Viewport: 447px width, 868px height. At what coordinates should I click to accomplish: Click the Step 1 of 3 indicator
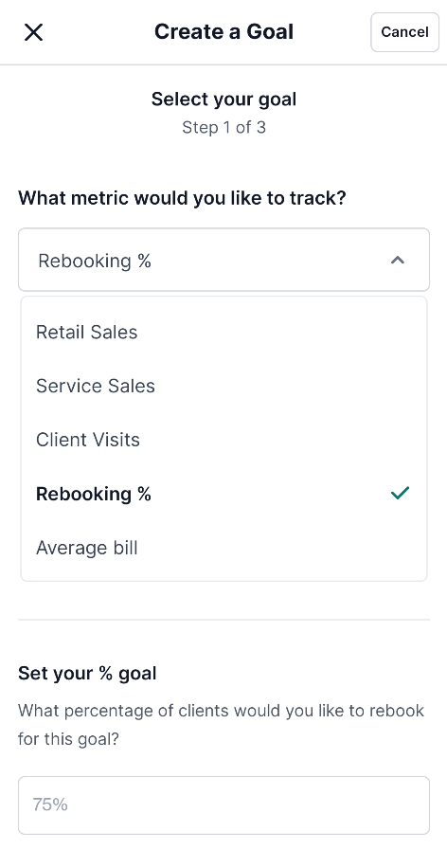click(223, 127)
